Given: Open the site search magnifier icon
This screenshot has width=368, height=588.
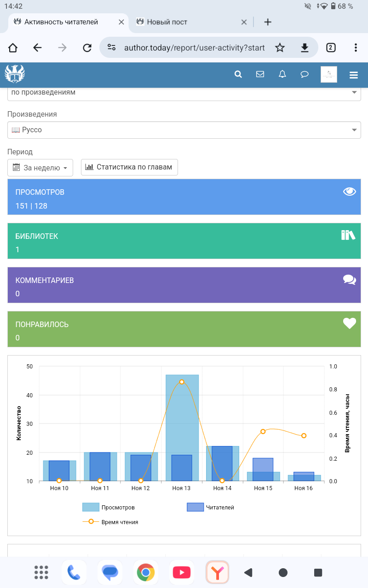Looking at the screenshot, I should [x=238, y=74].
